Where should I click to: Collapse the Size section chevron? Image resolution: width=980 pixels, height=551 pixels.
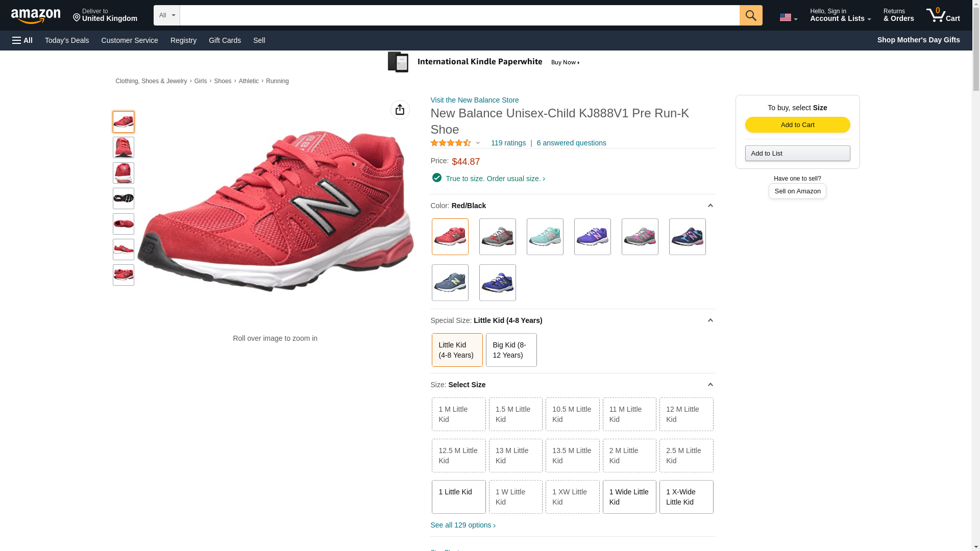(709, 385)
